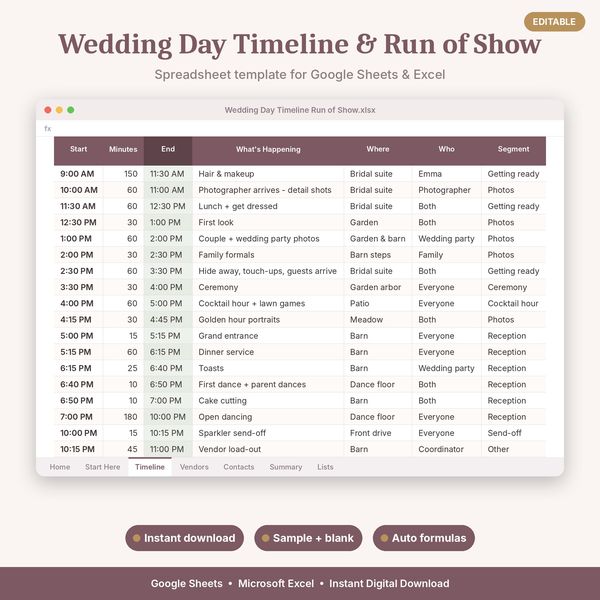Select the Timeline sheet tab
The width and height of the screenshot is (600, 600).
pyautogui.click(x=150, y=467)
